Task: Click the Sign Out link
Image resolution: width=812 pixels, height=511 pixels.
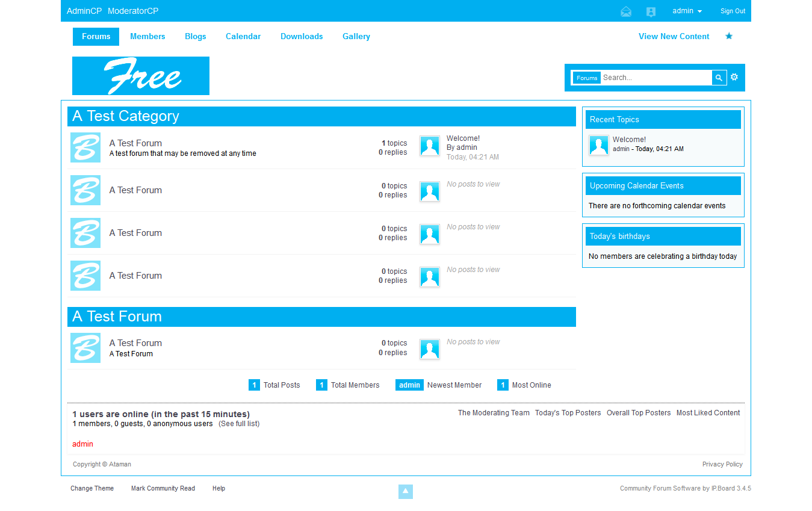Action: tap(733, 11)
